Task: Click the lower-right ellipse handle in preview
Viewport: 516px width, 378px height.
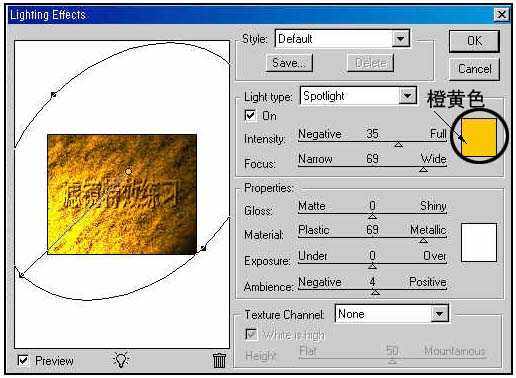Action: pos(203,248)
